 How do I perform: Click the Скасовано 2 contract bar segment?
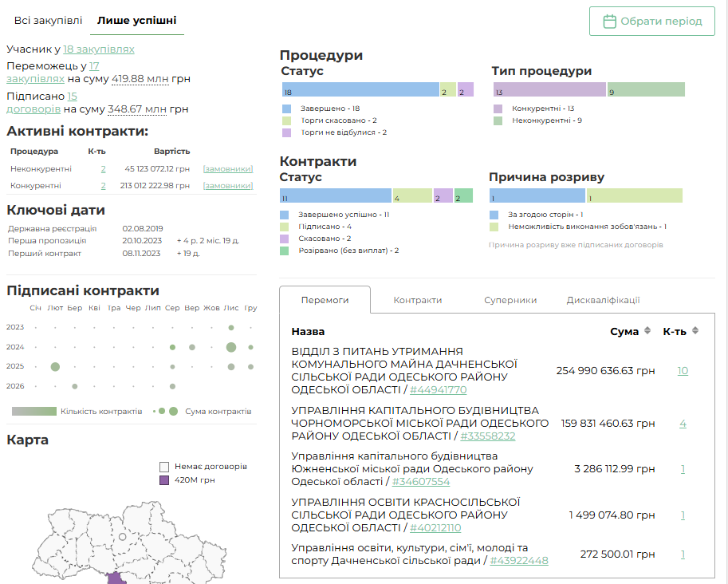coord(443,195)
